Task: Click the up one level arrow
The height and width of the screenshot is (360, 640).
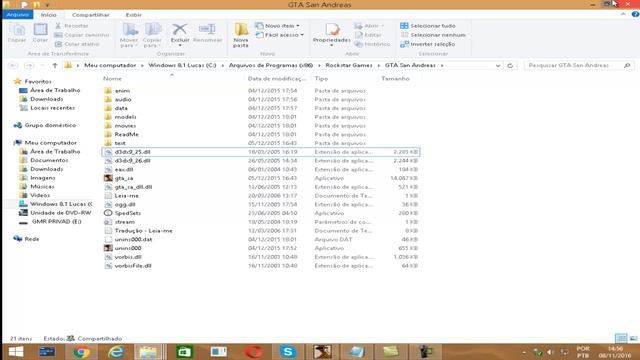Action: 55,65
